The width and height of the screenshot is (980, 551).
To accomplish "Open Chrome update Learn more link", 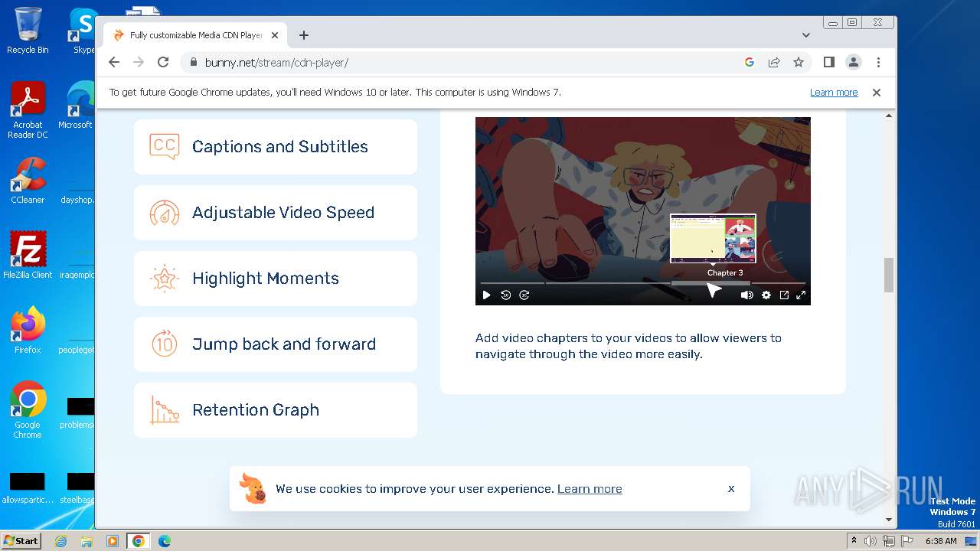I will click(834, 93).
